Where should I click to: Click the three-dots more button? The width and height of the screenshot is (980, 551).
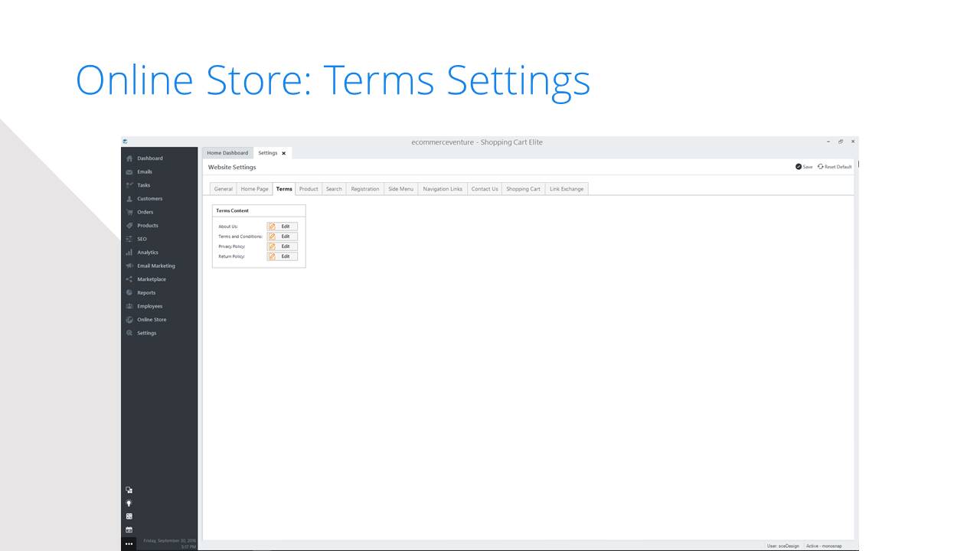129,543
